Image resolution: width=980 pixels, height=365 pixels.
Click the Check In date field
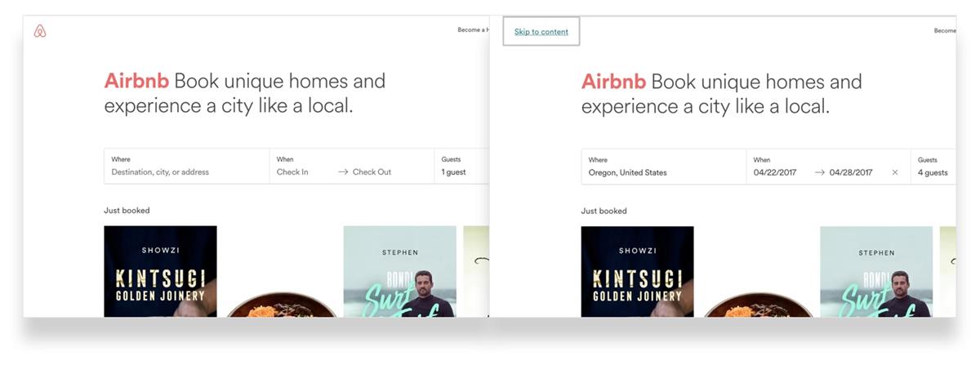tap(292, 172)
